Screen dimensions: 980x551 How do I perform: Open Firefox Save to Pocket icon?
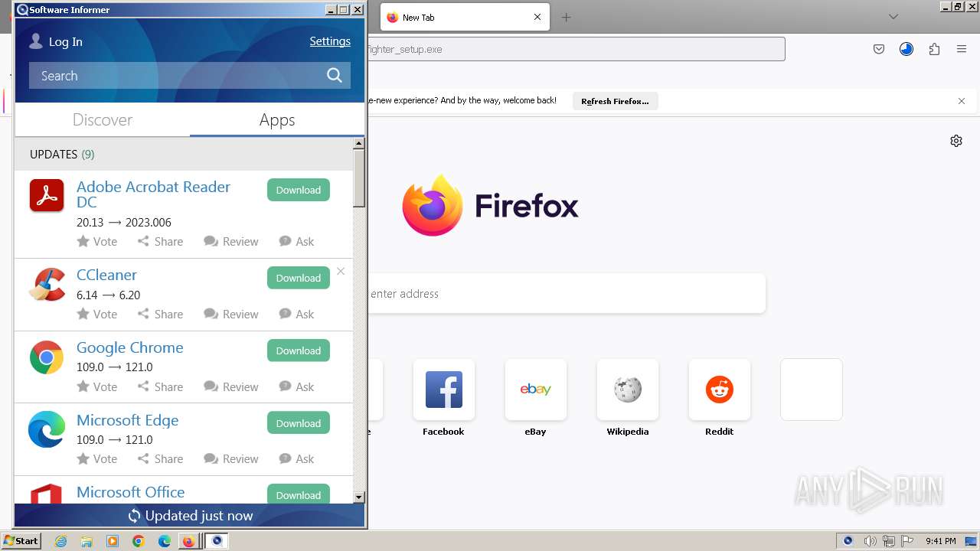(879, 49)
